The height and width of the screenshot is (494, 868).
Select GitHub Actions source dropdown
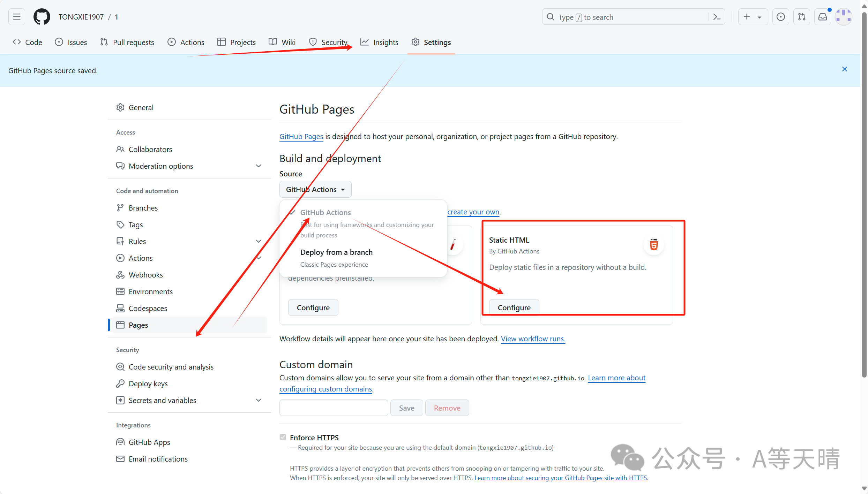click(x=315, y=189)
